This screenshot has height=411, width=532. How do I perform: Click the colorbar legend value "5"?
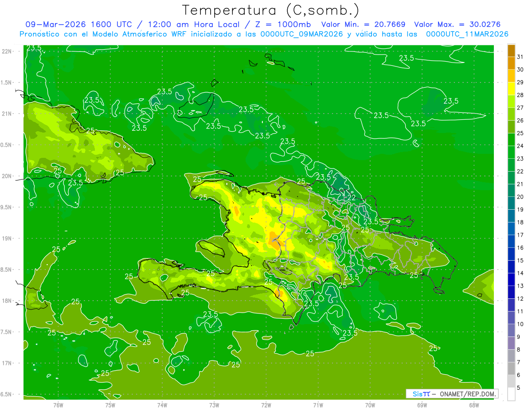(x=519, y=388)
